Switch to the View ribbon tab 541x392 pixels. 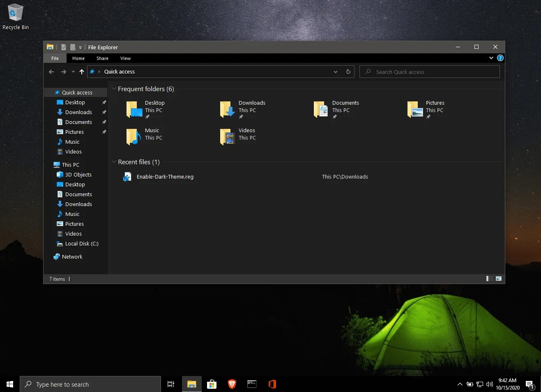click(x=125, y=58)
